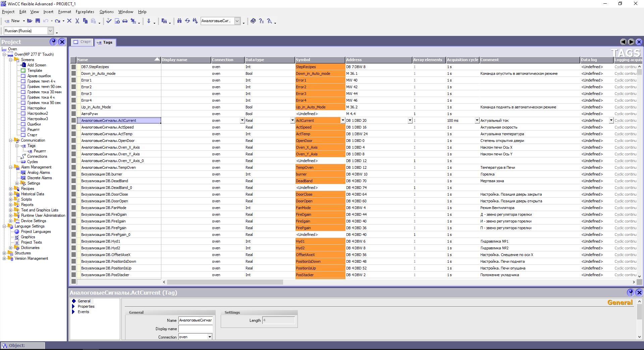Toggle the property panel pin
This screenshot has width=644, height=350.
point(630,292)
